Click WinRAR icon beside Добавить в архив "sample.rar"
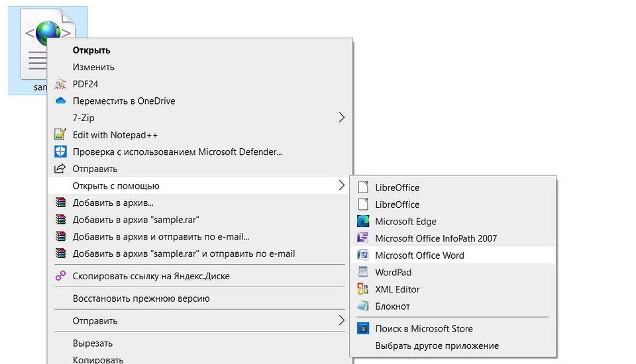The height and width of the screenshot is (364, 636). click(x=60, y=219)
